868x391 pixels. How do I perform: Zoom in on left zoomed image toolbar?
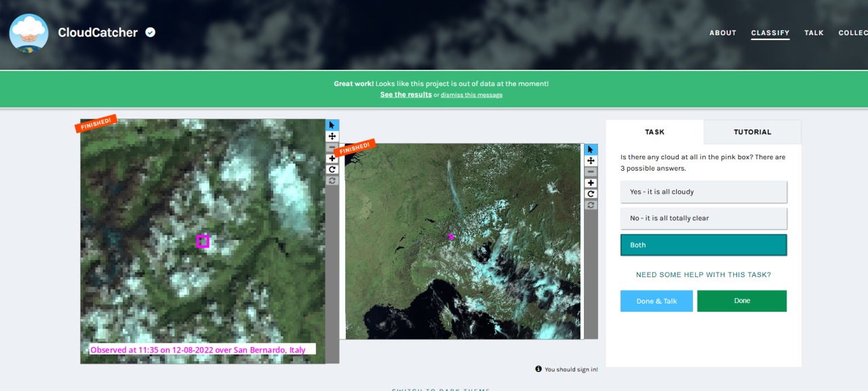(x=332, y=159)
